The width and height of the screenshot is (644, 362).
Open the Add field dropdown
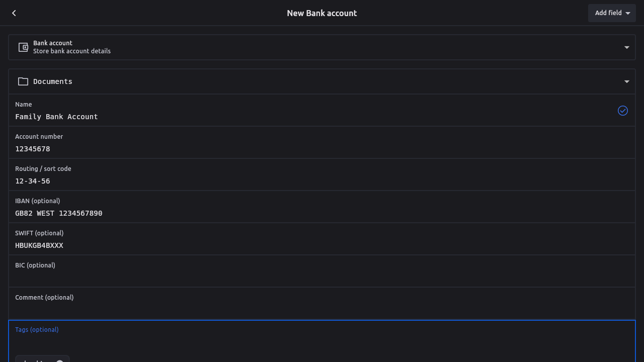coord(612,13)
